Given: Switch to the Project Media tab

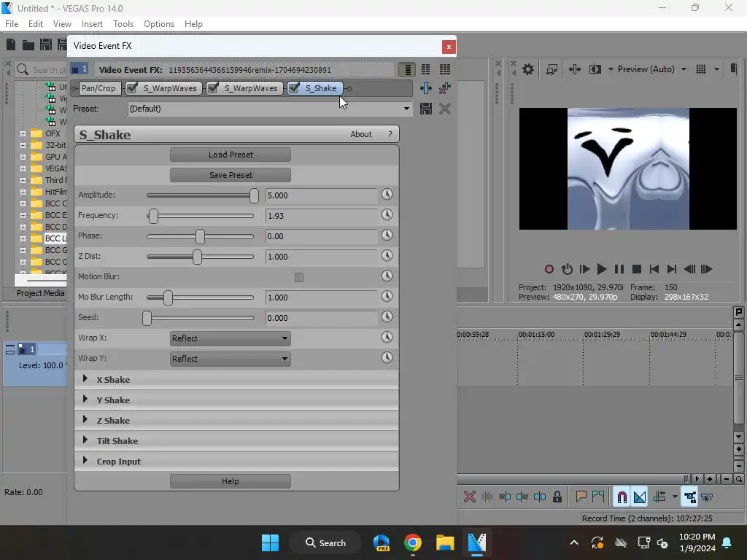Looking at the screenshot, I should click(41, 293).
